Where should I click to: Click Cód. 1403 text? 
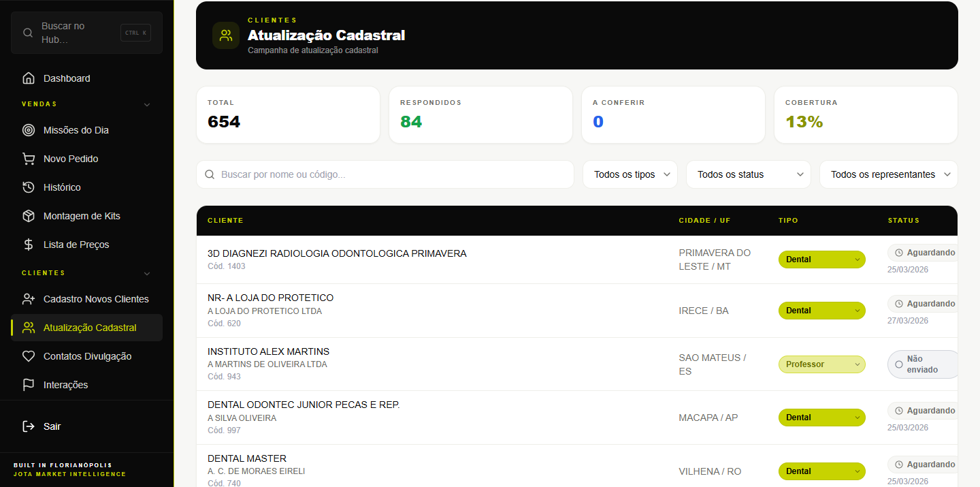tap(227, 266)
